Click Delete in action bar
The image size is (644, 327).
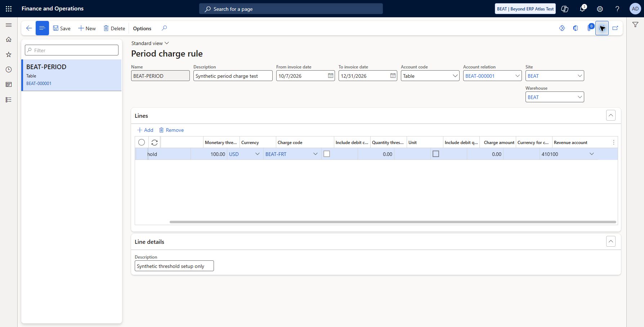point(115,28)
